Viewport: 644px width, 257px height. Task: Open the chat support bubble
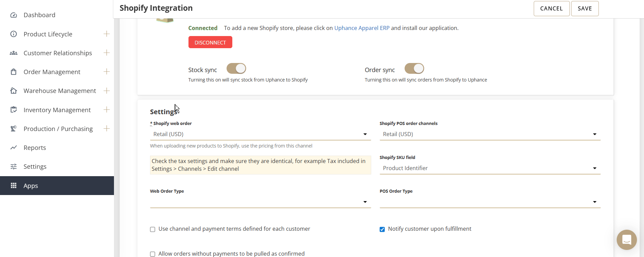coord(626,239)
